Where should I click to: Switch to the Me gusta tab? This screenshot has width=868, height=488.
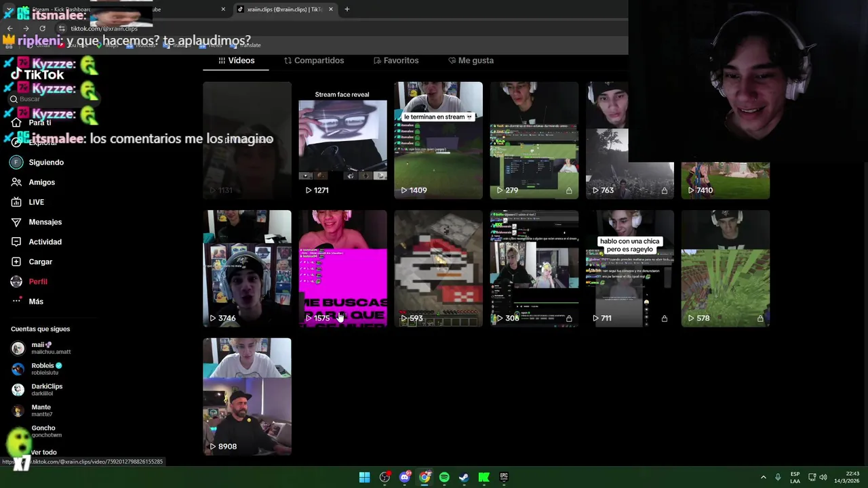pyautogui.click(x=471, y=60)
